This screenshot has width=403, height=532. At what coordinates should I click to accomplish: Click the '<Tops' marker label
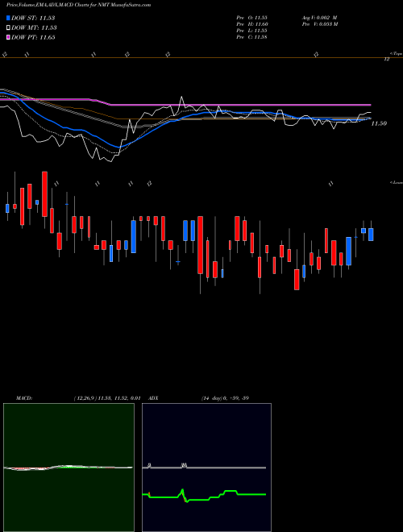tap(396, 53)
